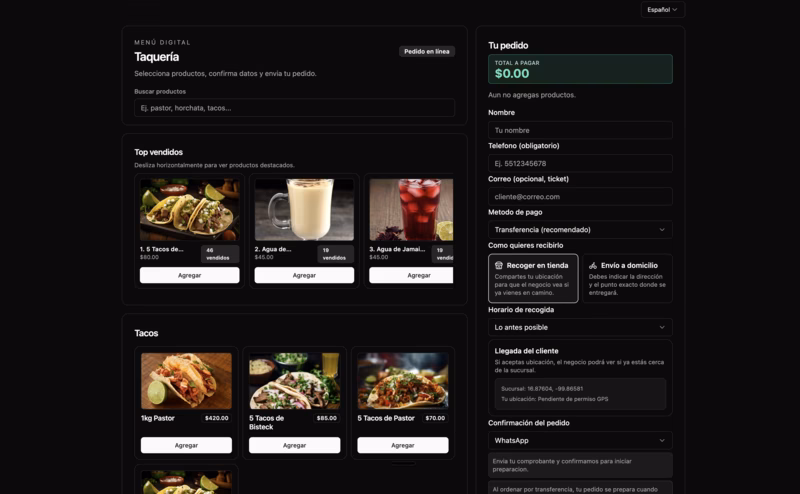
Task: Open the 1kg Pastor product image
Action: (186, 381)
